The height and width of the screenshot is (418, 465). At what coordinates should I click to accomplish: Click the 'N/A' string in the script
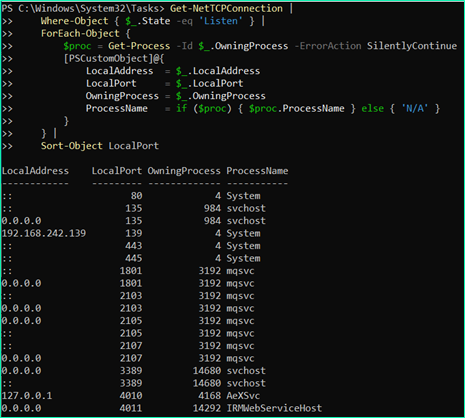[415, 109]
